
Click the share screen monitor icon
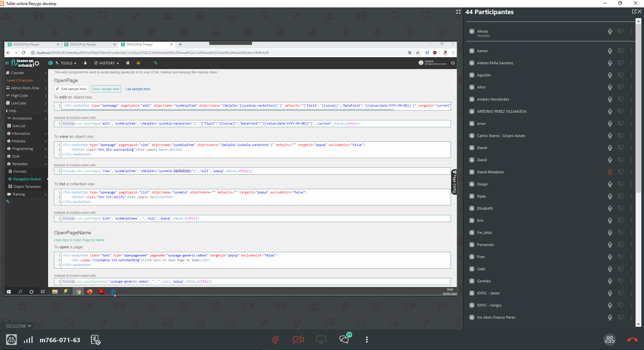321,340
